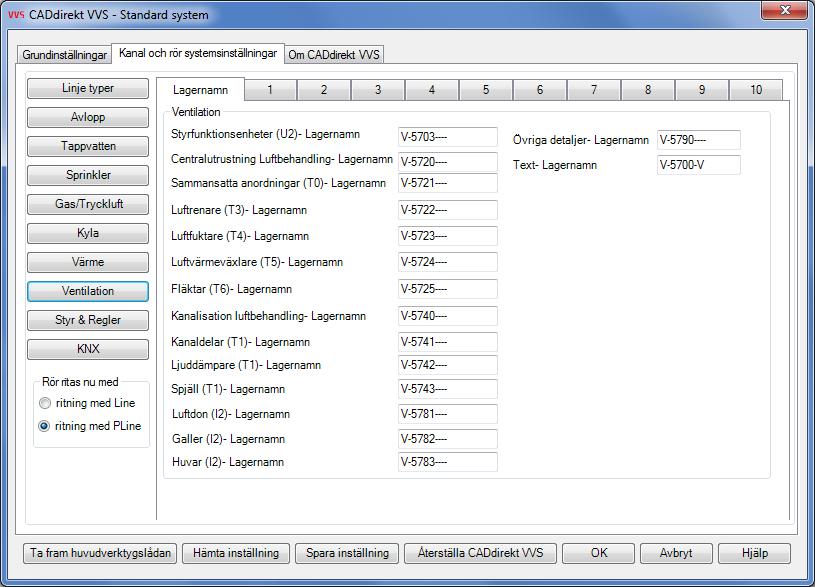This screenshot has height=587, width=815.
Task: Click the Övriga detaljer- Lagernamn label
Action: coord(581,140)
